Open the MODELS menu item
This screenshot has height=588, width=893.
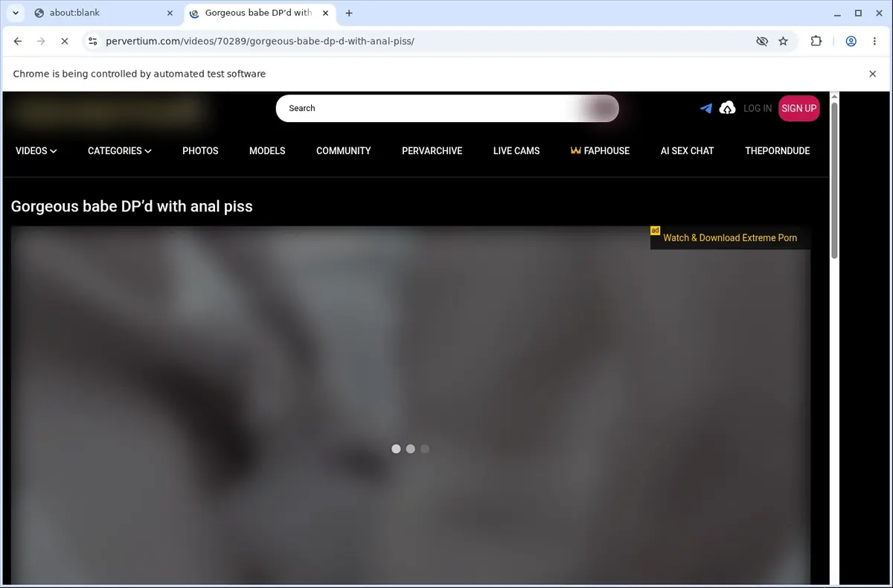click(x=267, y=150)
